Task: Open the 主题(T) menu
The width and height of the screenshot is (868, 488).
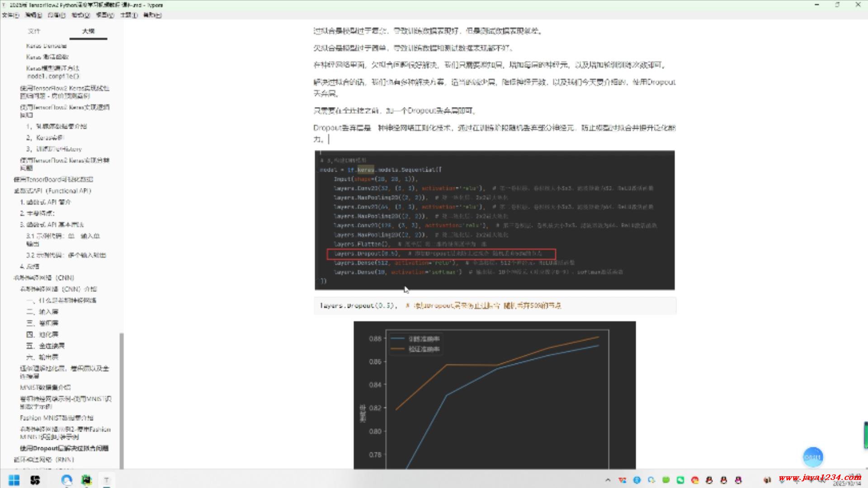Action: (x=128, y=15)
